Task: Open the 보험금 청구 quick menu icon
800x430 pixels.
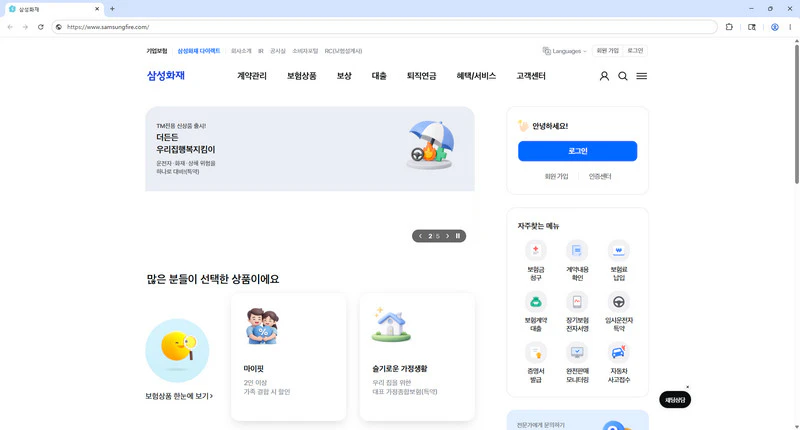Action: click(x=535, y=250)
